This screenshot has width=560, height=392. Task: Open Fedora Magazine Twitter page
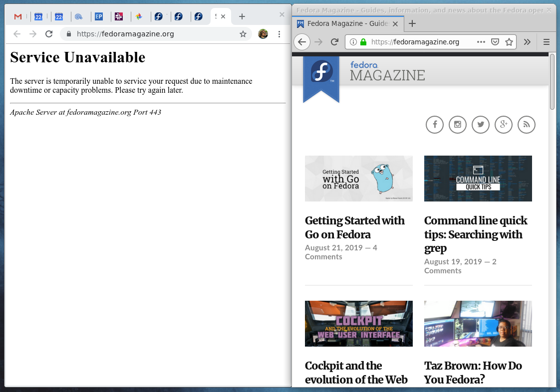point(480,125)
